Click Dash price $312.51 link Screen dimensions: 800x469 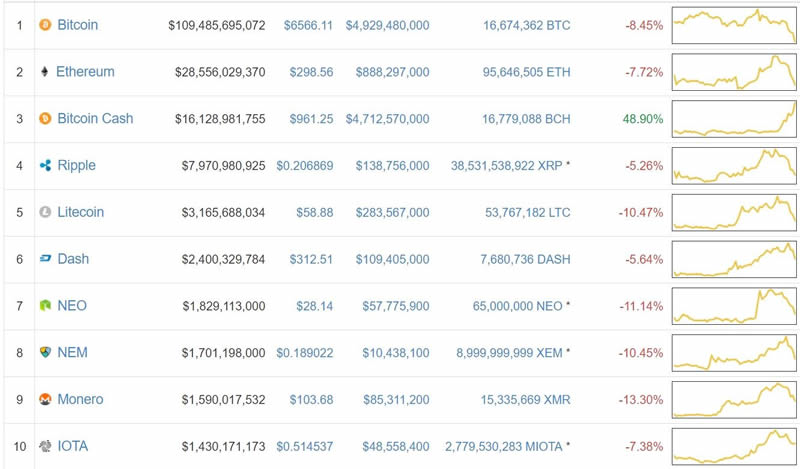tap(310, 259)
